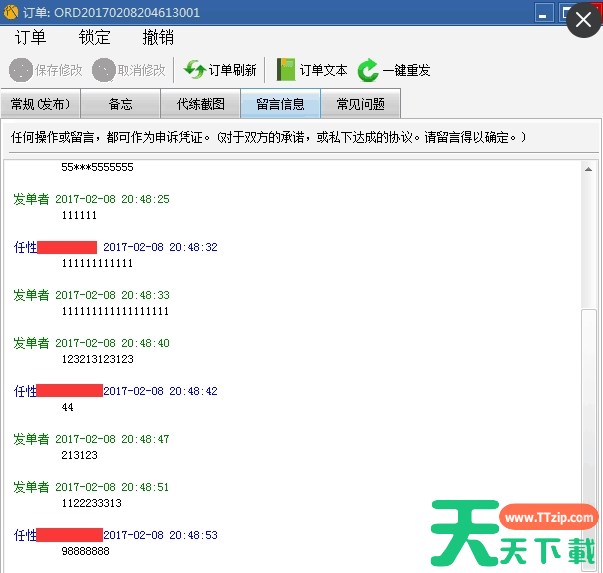Click the message text 123213123123
This screenshot has height=573, width=603.
[97, 359]
